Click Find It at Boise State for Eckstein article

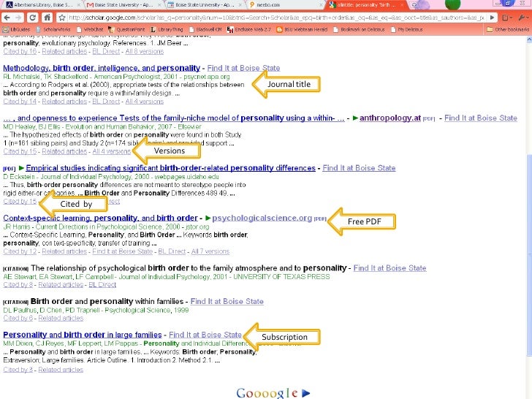pos(359,168)
